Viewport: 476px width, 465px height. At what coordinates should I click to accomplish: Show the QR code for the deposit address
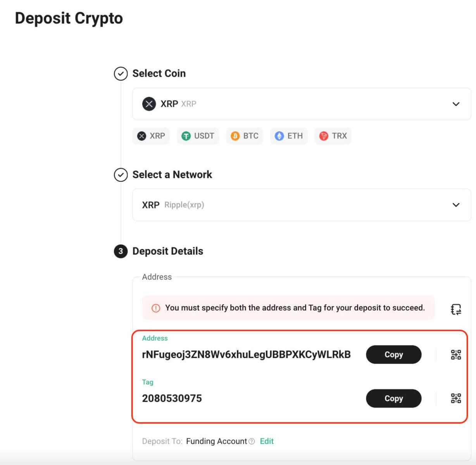[x=456, y=354]
